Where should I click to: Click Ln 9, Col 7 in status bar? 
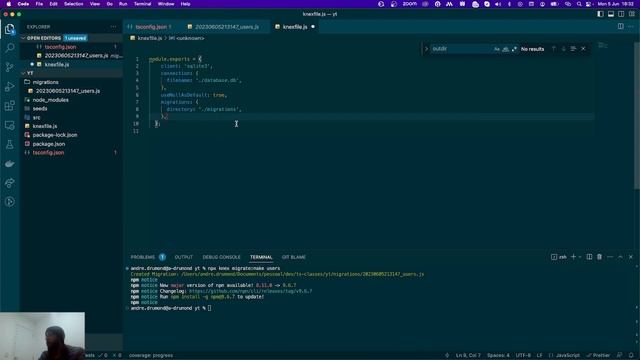(x=468, y=355)
